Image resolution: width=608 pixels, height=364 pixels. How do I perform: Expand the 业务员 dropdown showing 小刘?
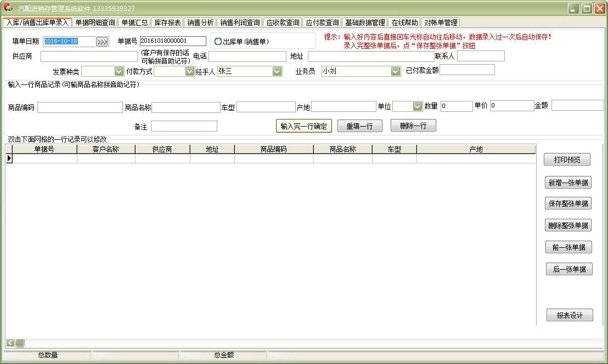(x=396, y=71)
